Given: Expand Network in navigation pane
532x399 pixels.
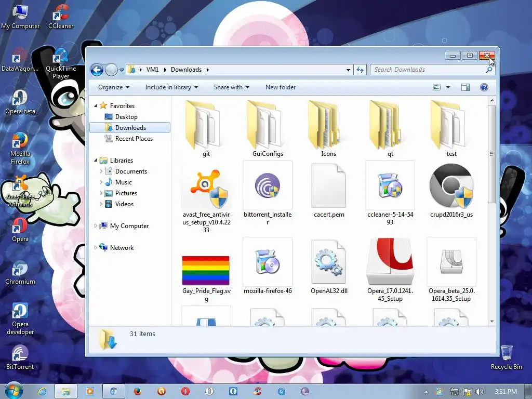Looking at the screenshot, I should pos(96,248).
